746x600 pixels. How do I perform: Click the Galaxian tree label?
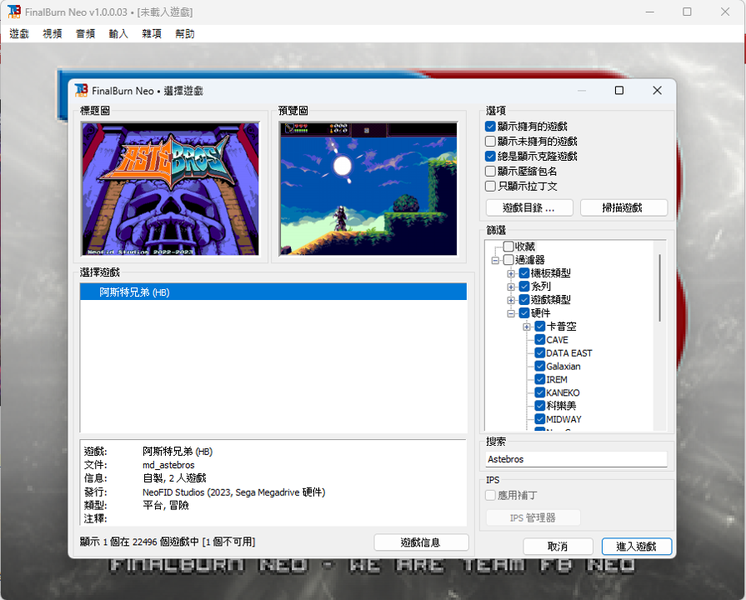[563, 366]
